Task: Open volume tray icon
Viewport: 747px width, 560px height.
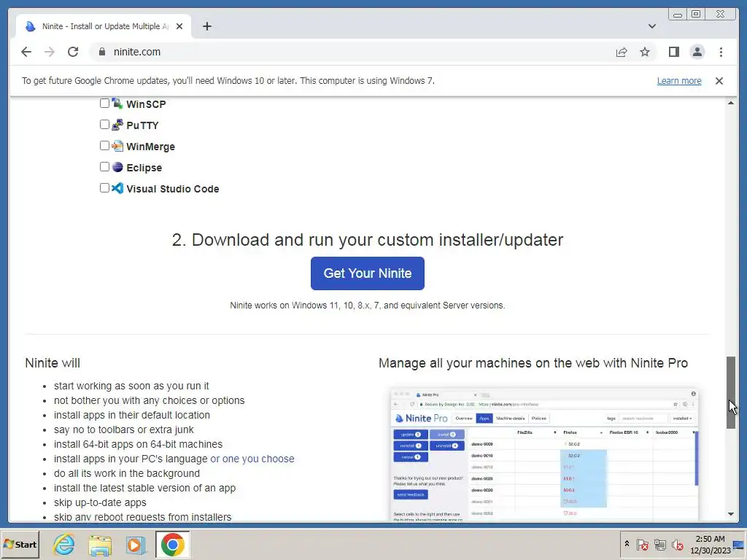Action: pyautogui.click(x=677, y=544)
